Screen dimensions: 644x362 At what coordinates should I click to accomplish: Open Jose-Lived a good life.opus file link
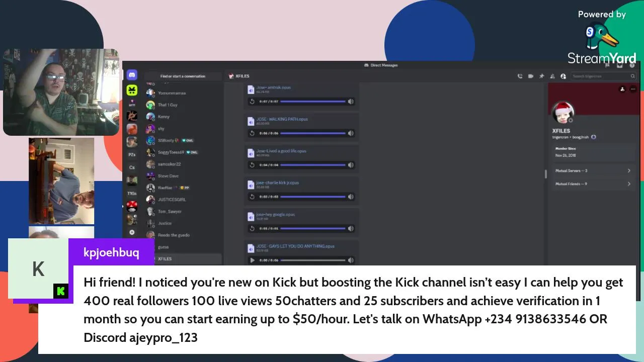coord(281,151)
